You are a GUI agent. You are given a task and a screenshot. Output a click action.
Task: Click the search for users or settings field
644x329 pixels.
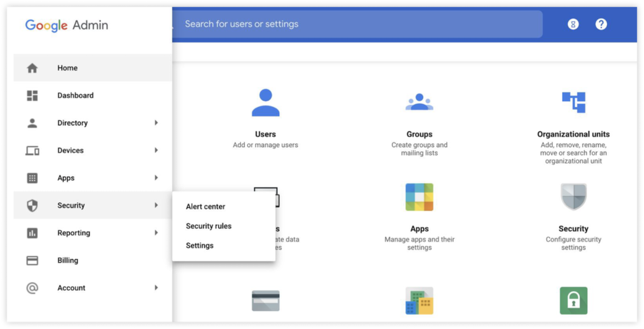(300, 24)
